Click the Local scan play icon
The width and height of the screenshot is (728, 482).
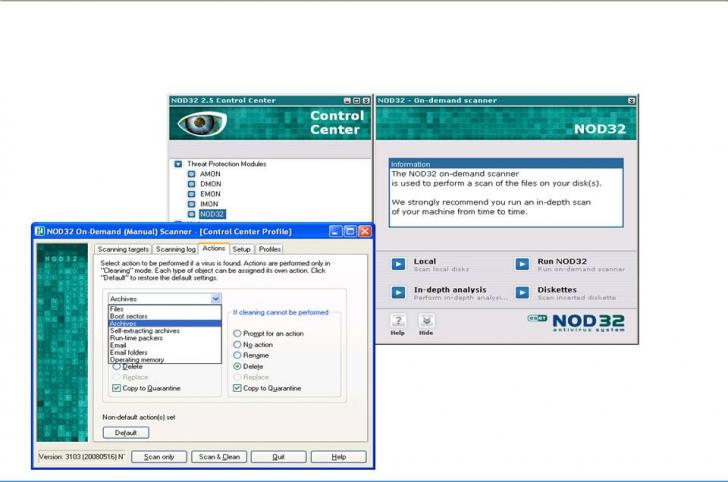click(x=398, y=264)
